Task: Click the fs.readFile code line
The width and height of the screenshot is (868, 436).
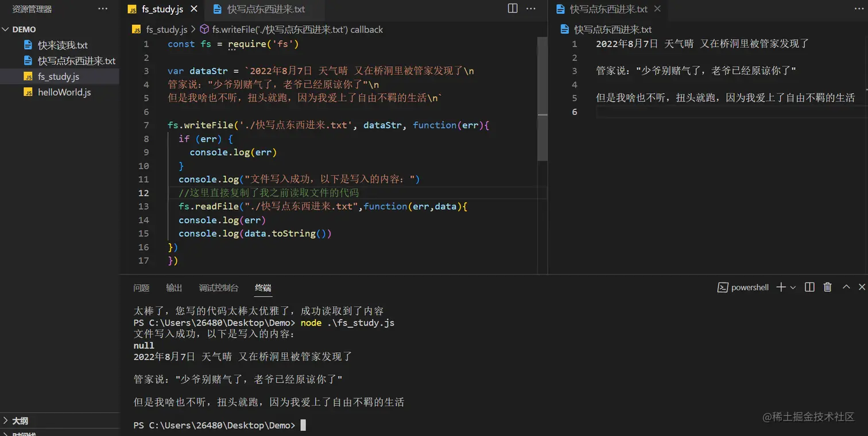Action: tap(323, 206)
